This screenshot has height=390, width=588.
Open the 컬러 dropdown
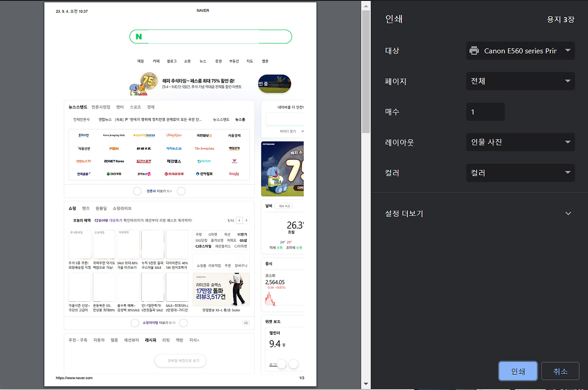pyautogui.click(x=520, y=173)
